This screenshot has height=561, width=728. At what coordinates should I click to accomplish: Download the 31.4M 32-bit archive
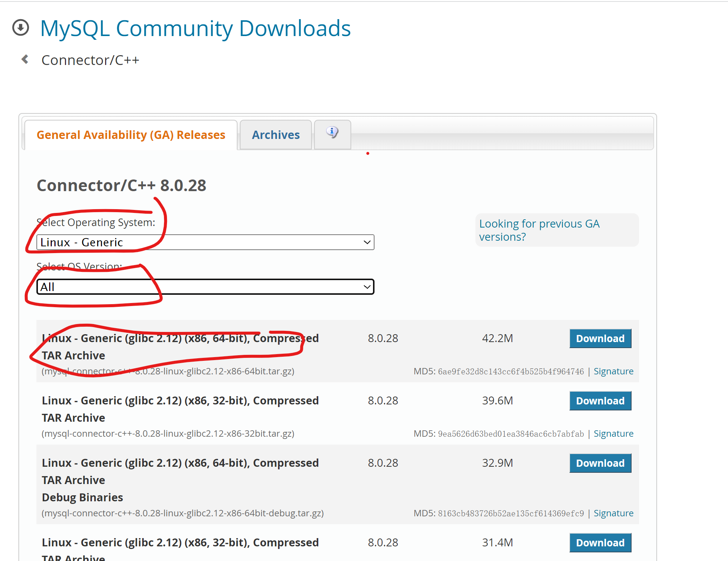click(x=600, y=543)
